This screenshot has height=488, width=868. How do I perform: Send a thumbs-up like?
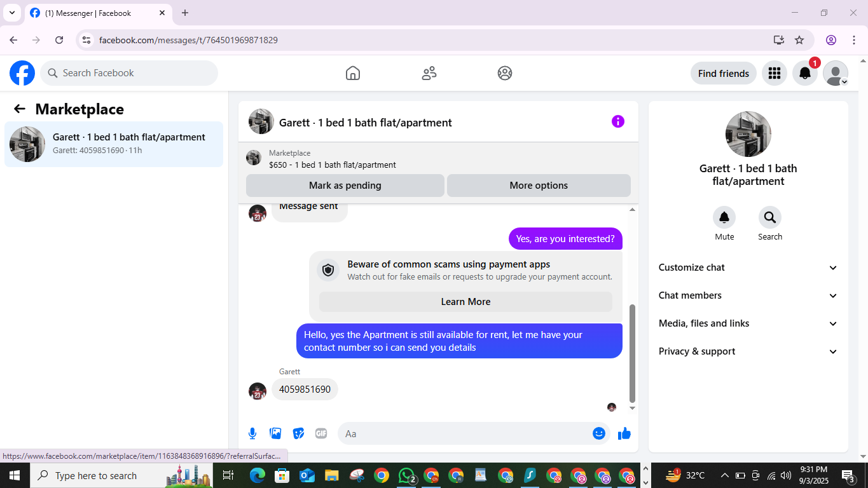coord(624,433)
